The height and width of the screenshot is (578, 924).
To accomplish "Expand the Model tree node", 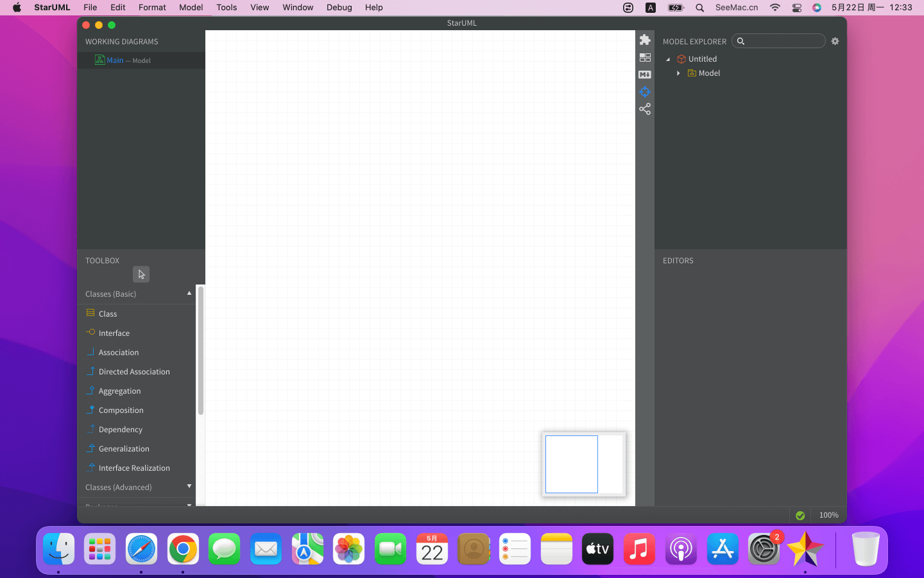I will coord(678,73).
